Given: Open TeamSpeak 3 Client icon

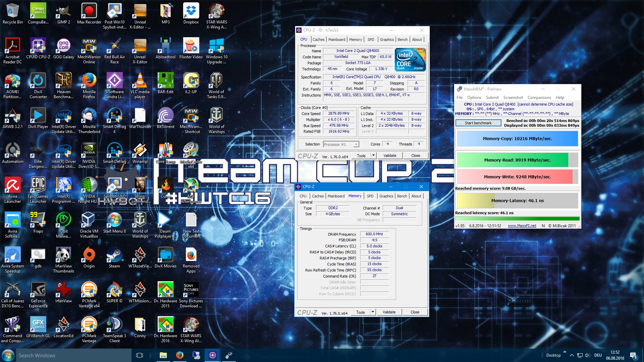Looking at the screenshot, I should point(114,330).
